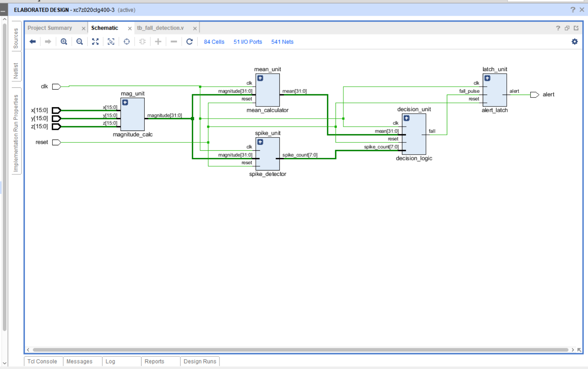Click the toggle autohide pins icon
Screen dimensions: 588x369
click(143, 42)
